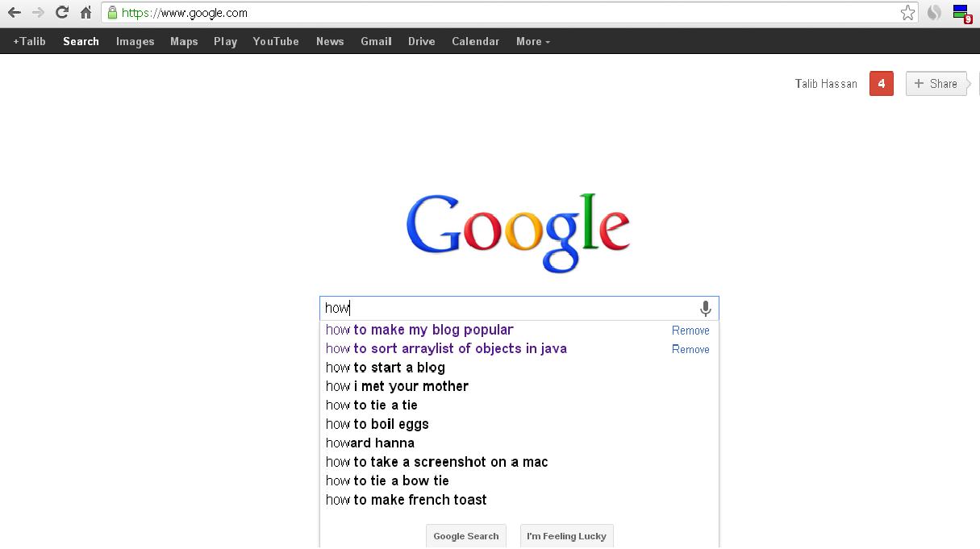Bookmark this page via the star icon
980x549 pixels.
907,13
